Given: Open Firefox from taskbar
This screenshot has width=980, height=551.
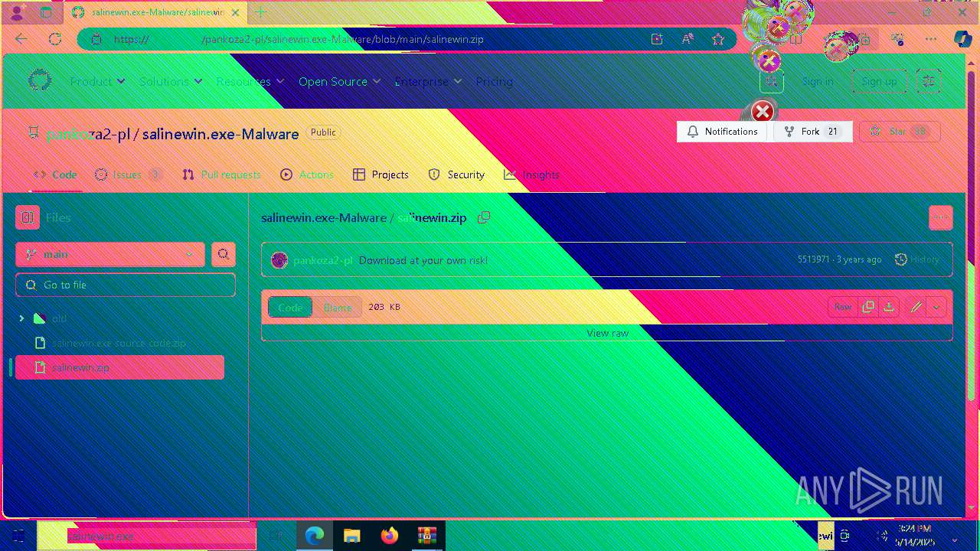Looking at the screenshot, I should click(390, 536).
